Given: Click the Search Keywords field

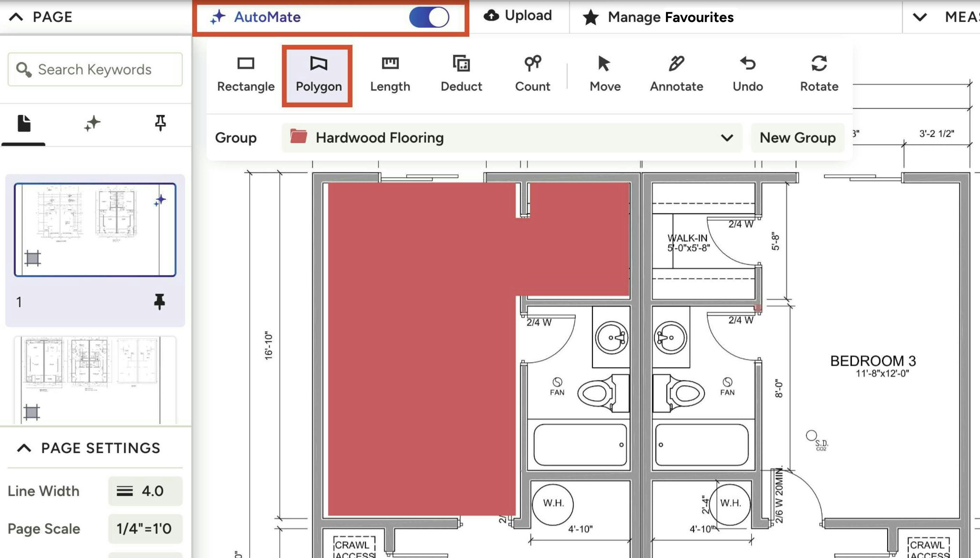Looking at the screenshot, I should pos(95,69).
